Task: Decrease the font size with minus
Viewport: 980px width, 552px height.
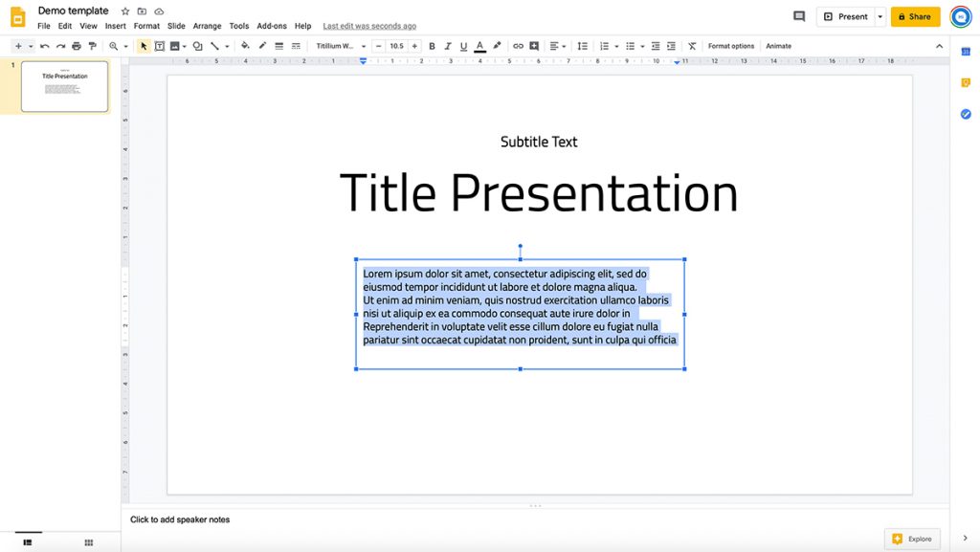Action: tap(379, 46)
